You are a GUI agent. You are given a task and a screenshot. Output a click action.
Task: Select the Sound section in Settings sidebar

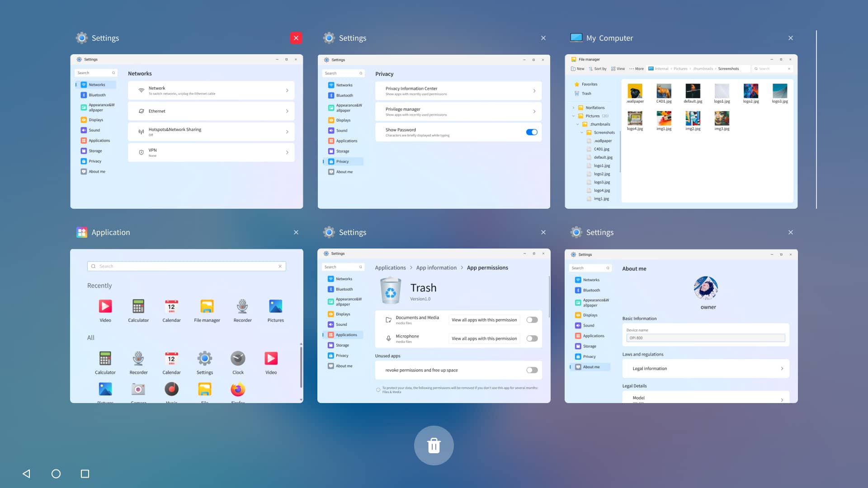[94, 130]
